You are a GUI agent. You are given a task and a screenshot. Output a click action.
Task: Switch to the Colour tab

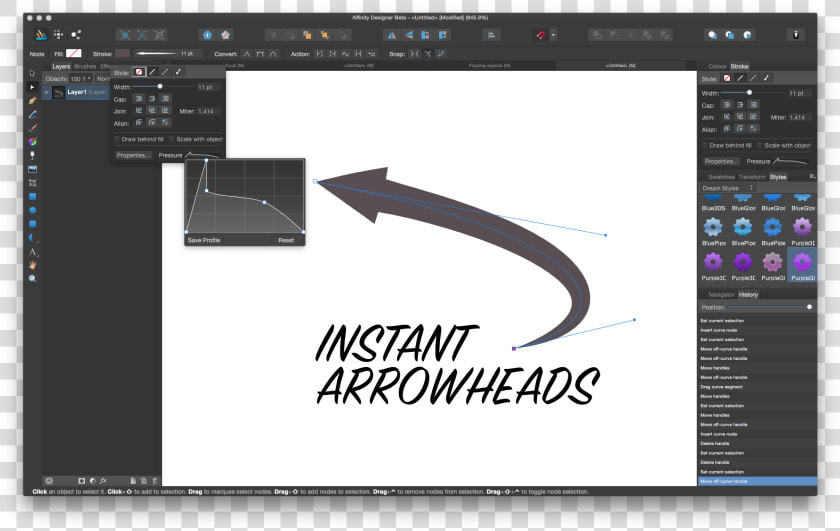pyautogui.click(x=717, y=66)
